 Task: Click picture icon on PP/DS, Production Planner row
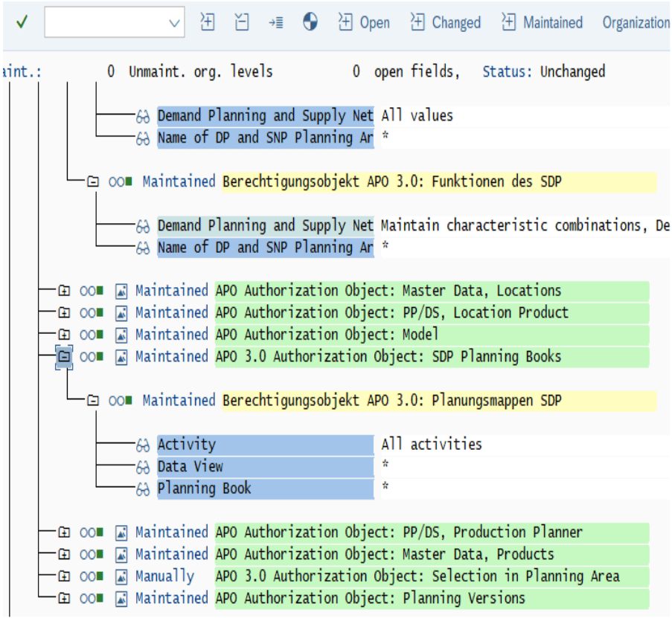(x=121, y=532)
